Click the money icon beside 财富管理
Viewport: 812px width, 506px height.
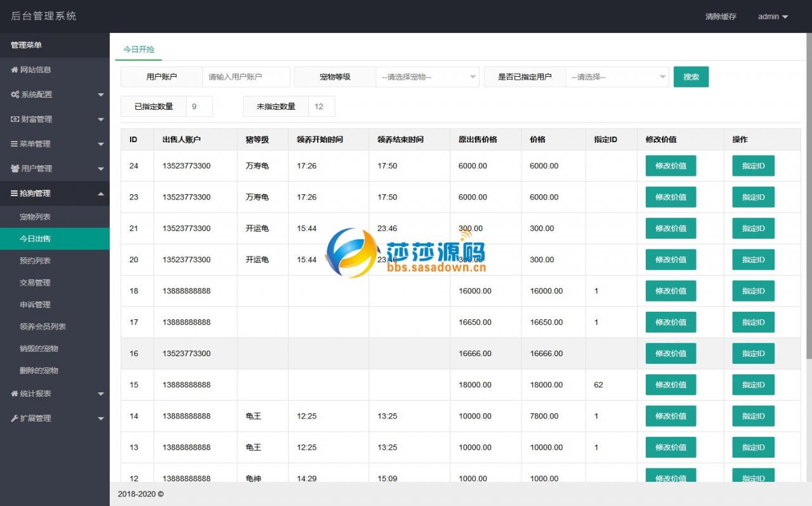click(x=15, y=119)
